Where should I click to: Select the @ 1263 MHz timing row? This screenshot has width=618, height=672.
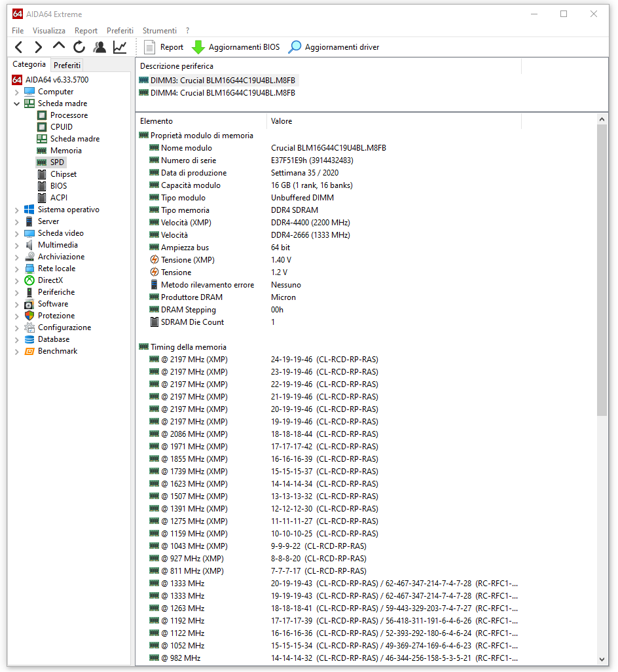coord(329,608)
